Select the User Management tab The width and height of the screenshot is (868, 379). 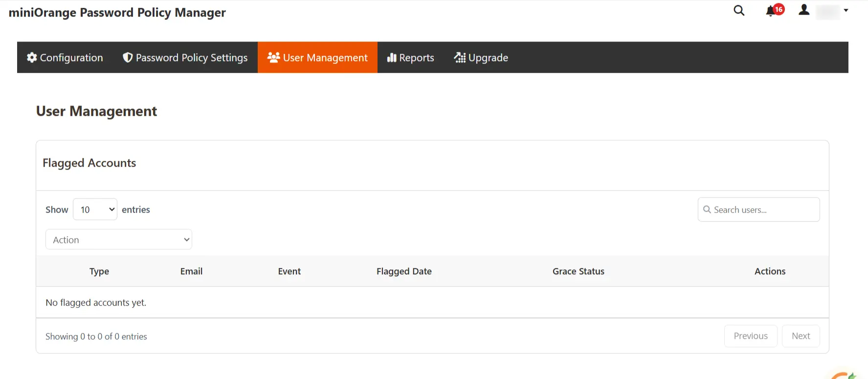click(x=317, y=58)
